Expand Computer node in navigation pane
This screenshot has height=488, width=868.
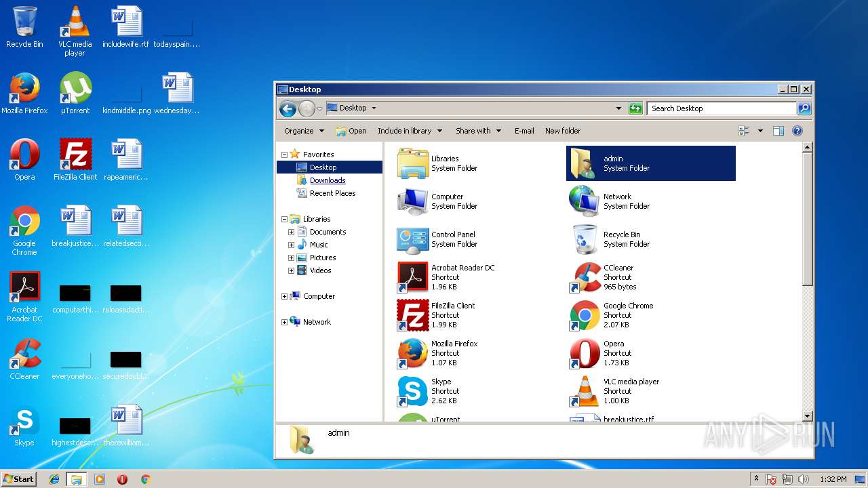tap(284, 296)
